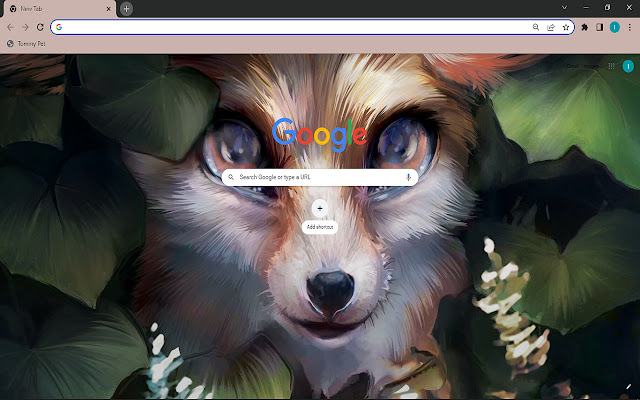Click magnifier icon in Google search box
Screen dimensions: 640x400
(x=231, y=177)
